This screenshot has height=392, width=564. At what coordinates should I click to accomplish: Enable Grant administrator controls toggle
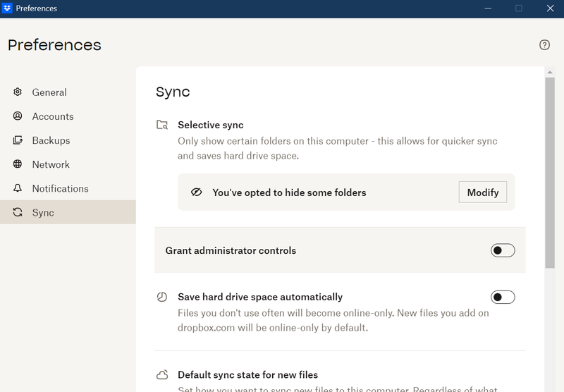503,250
